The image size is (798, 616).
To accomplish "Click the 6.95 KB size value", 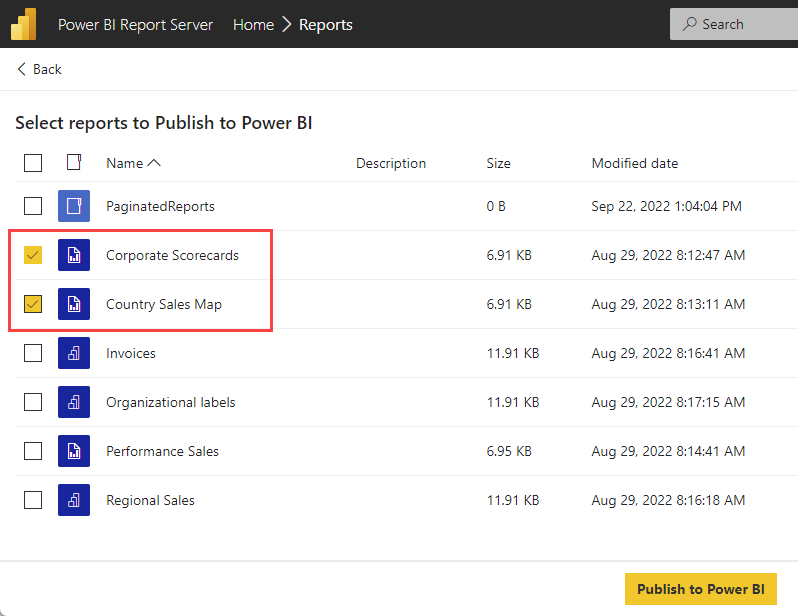I will 509,451.
